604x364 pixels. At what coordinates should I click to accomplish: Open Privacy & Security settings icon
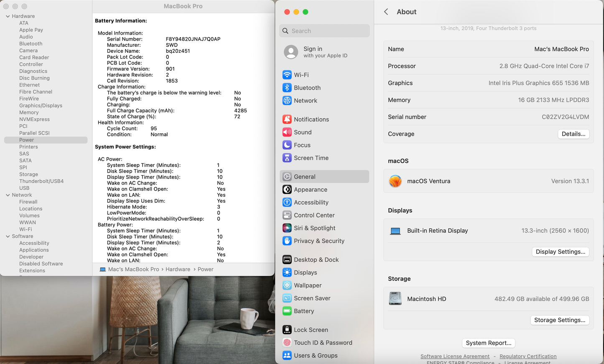(287, 241)
